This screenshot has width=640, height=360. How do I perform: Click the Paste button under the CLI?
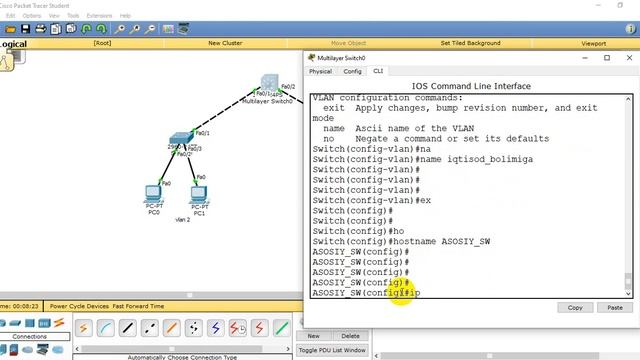(615, 308)
